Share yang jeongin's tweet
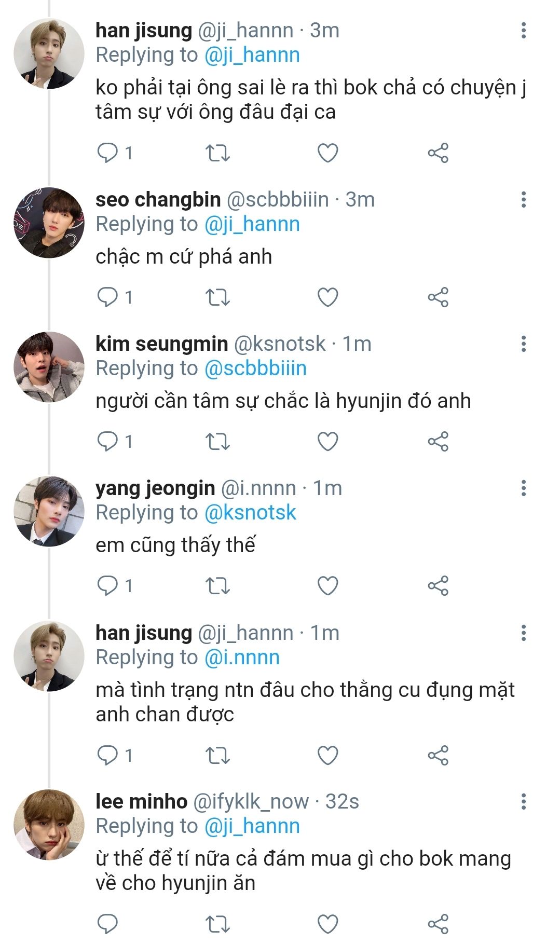Screen dimensions: 560x944 click(438, 586)
